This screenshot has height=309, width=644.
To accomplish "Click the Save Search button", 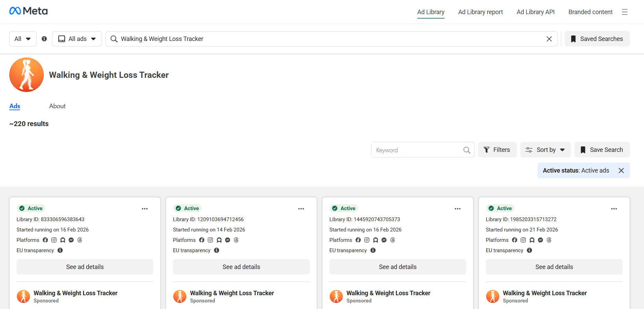I will [602, 150].
